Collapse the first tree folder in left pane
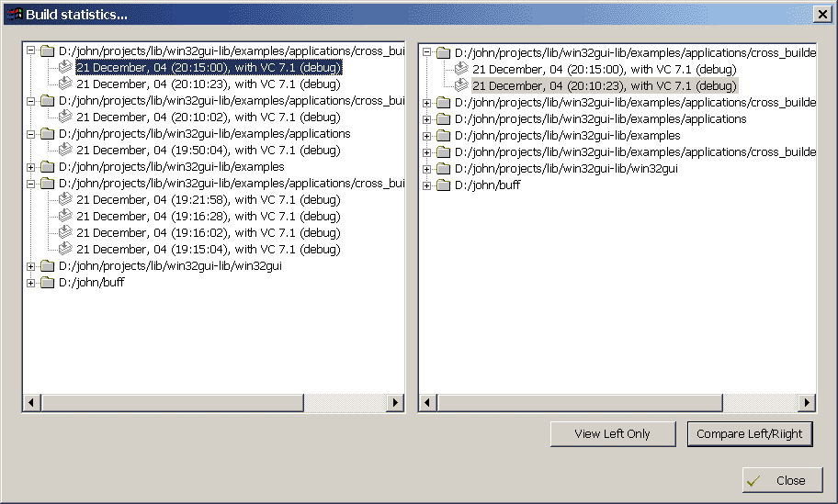This screenshot has height=504, width=838. point(32,51)
